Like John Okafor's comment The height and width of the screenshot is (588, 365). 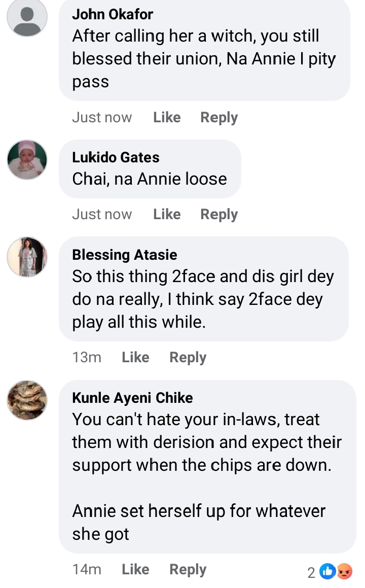[167, 117]
